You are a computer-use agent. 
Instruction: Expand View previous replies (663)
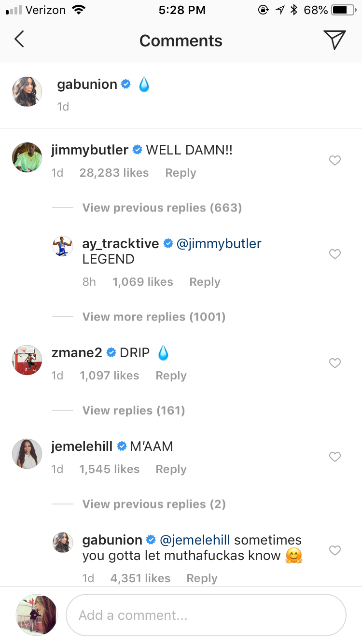[162, 208]
